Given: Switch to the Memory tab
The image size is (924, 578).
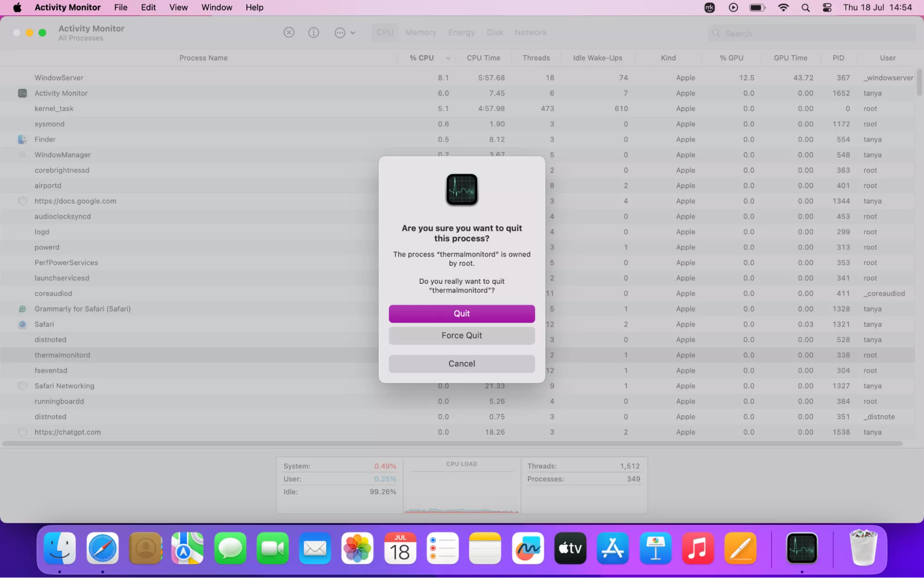Looking at the screenshot, I should coord(420,32).
